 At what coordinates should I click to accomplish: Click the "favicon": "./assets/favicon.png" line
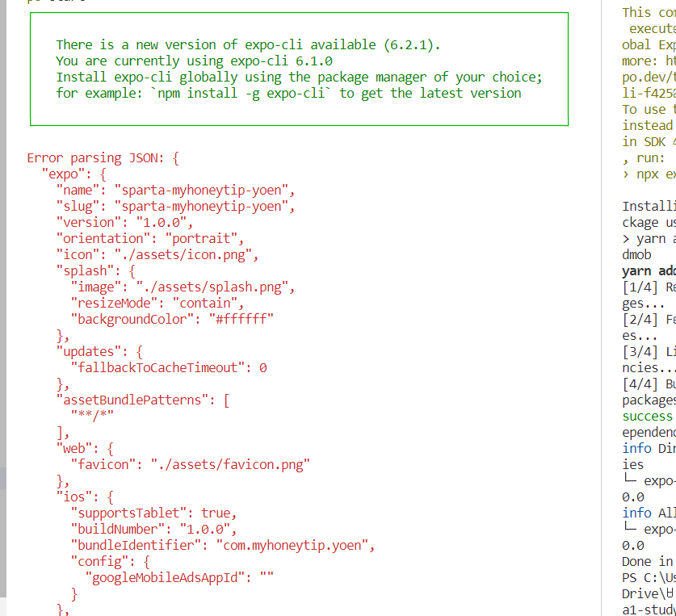[190, 465]
